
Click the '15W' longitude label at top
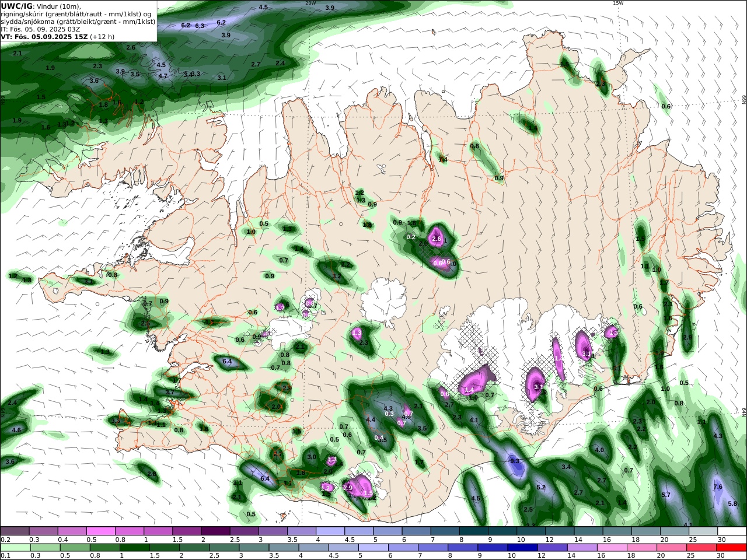pyautogui.click(x=617, y=3)
